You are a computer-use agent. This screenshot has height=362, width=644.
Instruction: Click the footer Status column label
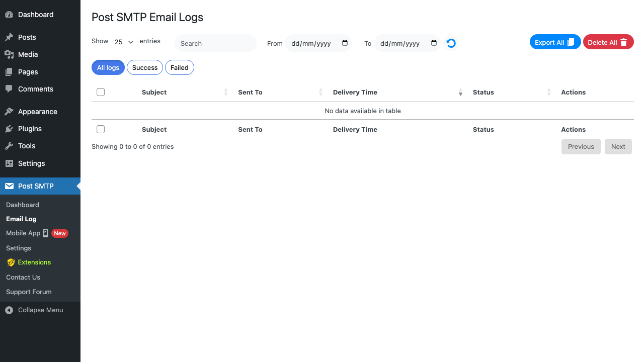point(484,129)
